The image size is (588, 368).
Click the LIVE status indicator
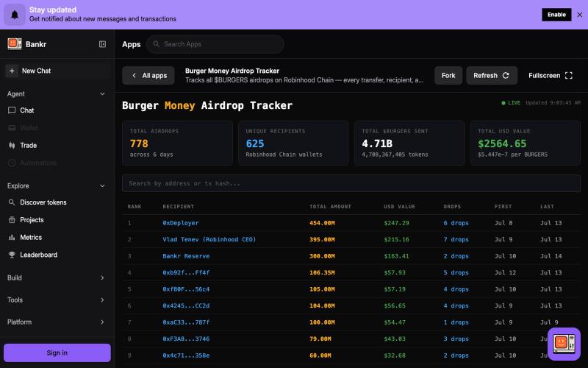pyautogui.click(x=511, y=102)
